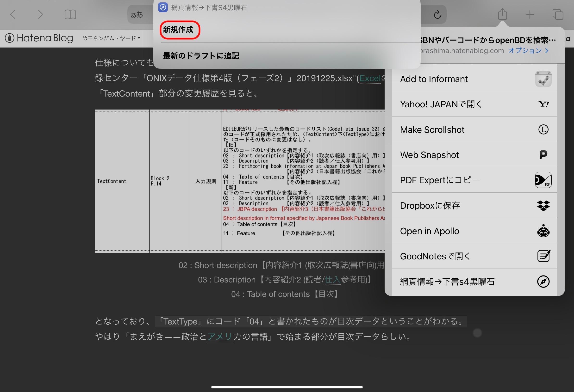This screenshot has width=574, height=392.
Task: Tap the 「TextType」にコード「04」 highlighted sentence
Action: coord(311,321)
